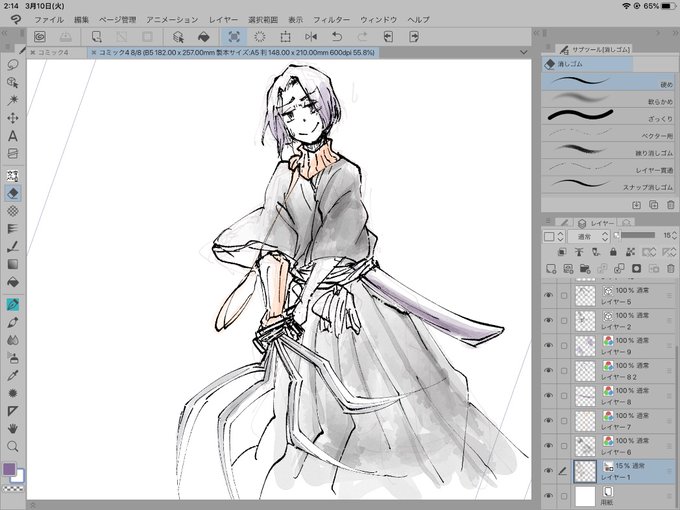
Task: Open the blending mode 通常 dropdown
Action: (x=589, y=236)
